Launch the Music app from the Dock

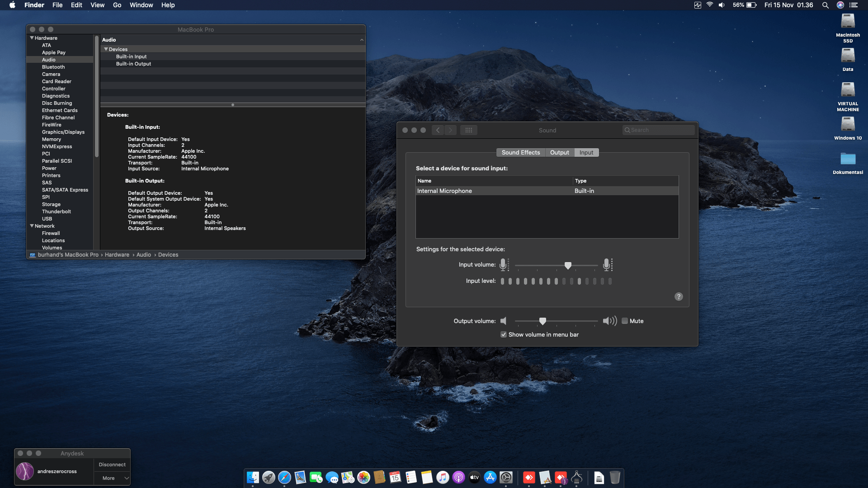click(x=443, y=478)
